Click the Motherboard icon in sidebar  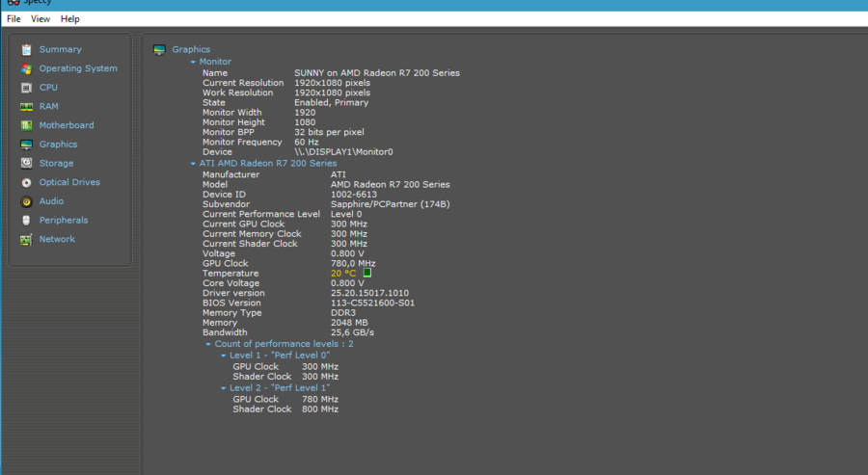[x=26, y=125]
